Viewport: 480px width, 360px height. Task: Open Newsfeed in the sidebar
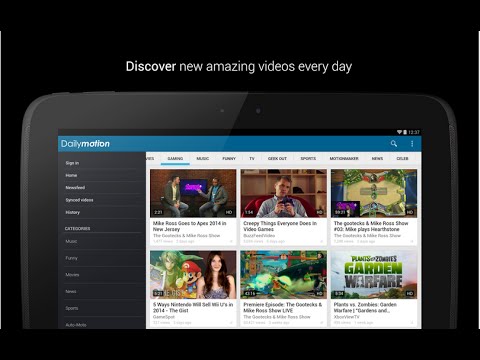point(103,188)
